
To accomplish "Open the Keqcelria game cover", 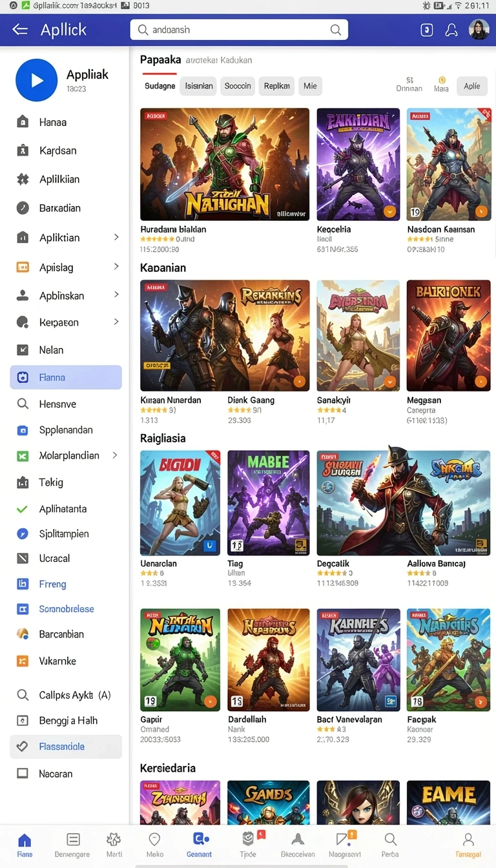I will click(358, 165).
